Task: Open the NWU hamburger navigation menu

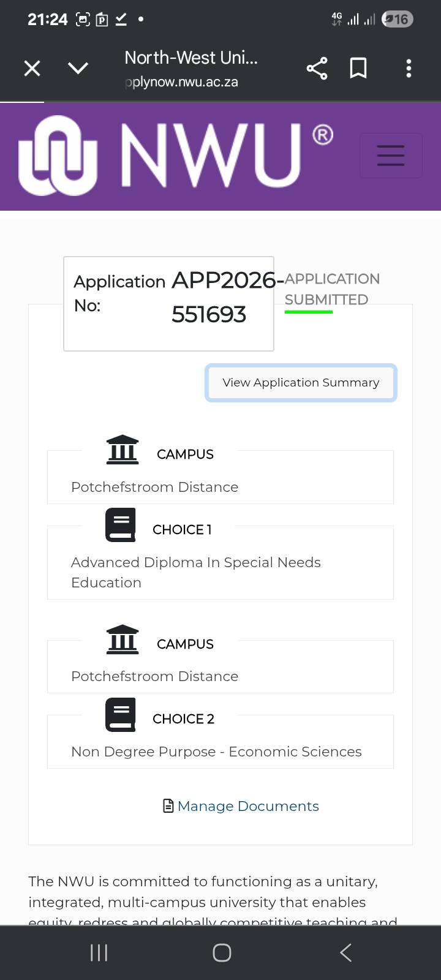Action: click(x=391, y=156)
